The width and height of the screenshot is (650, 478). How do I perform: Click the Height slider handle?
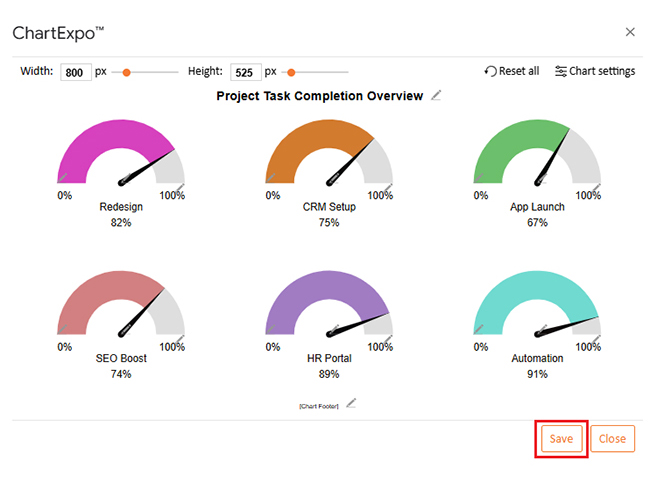click(x=291, y=72)
